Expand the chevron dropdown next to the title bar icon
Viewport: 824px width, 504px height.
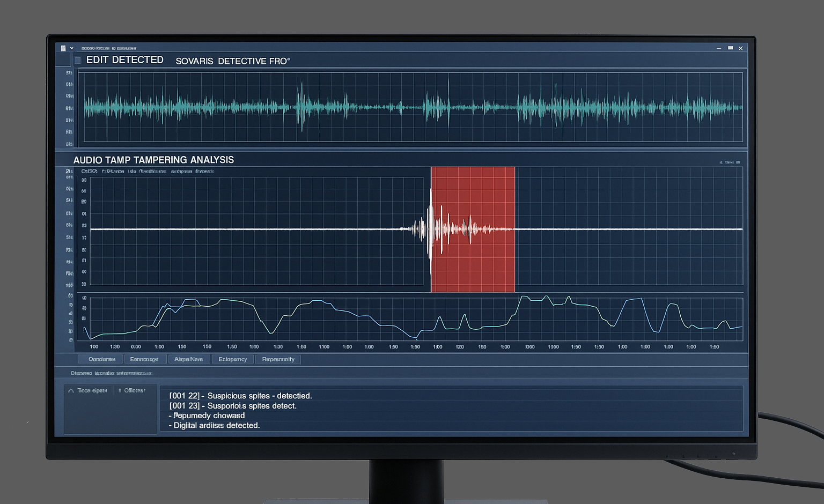(x=71, y=48)
